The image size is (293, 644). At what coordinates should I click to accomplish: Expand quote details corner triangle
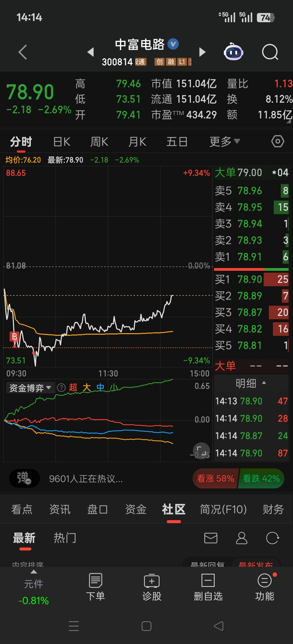[289, 121]
